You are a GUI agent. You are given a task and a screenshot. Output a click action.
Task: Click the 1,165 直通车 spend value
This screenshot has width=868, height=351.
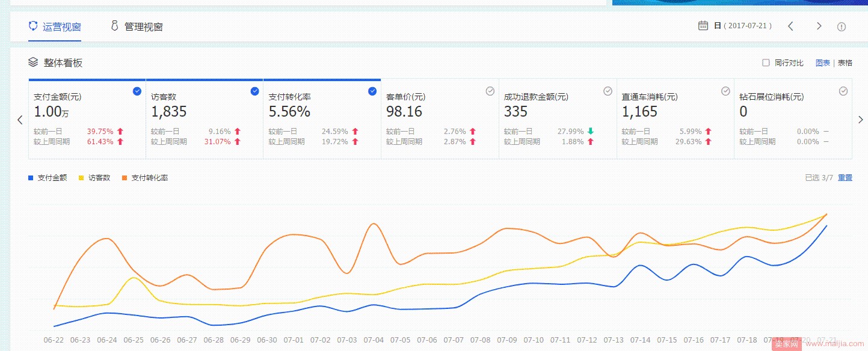[639, 112]
